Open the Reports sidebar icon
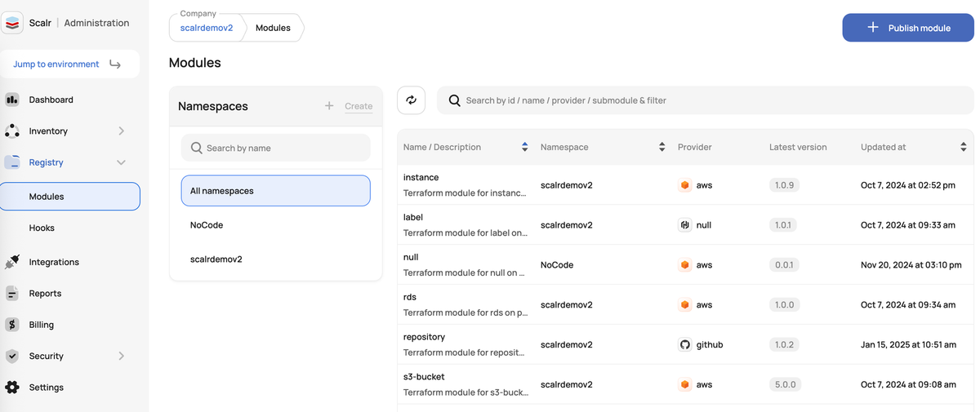The width and height of the screenshot is (980, 412). tap(12, 294)
